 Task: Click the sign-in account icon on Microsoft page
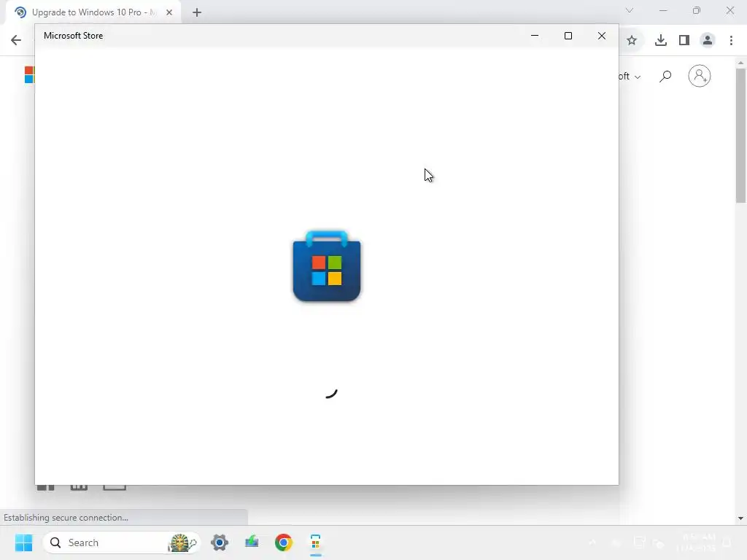click(700, 76)
